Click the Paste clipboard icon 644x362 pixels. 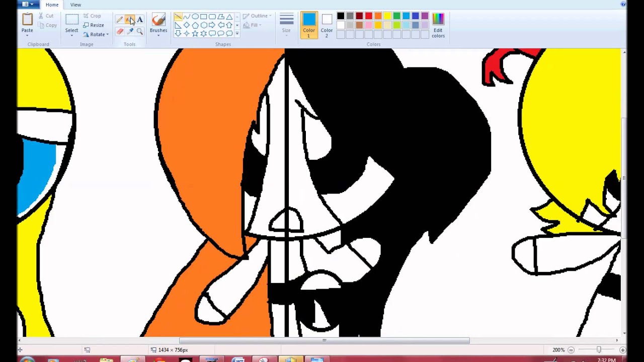[27, 19]
